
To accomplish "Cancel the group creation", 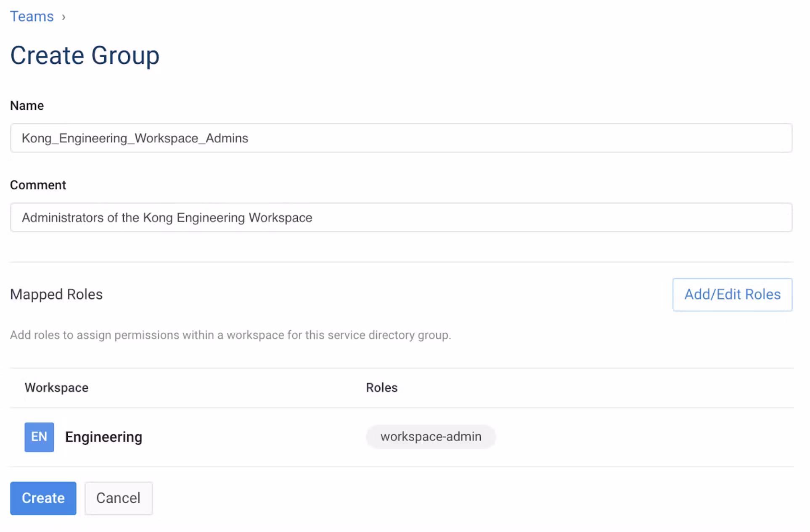I will point(118,498).
